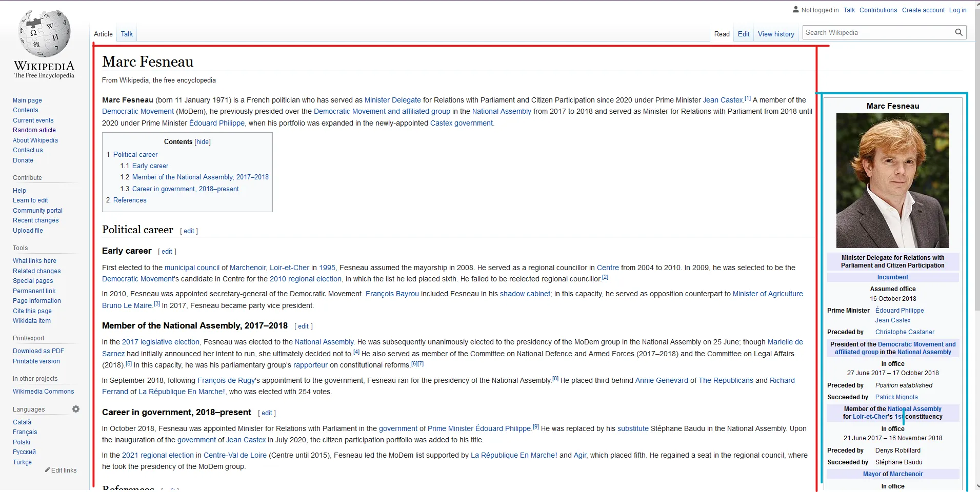980x492 pixels.
Task: Open the language settings gear
Action: [x=75, y=409]
